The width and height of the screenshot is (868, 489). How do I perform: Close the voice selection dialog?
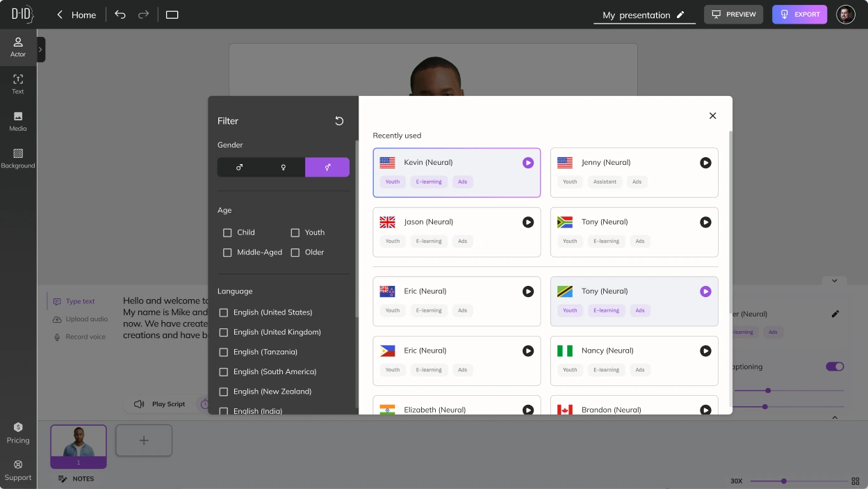tap(712, 116)
